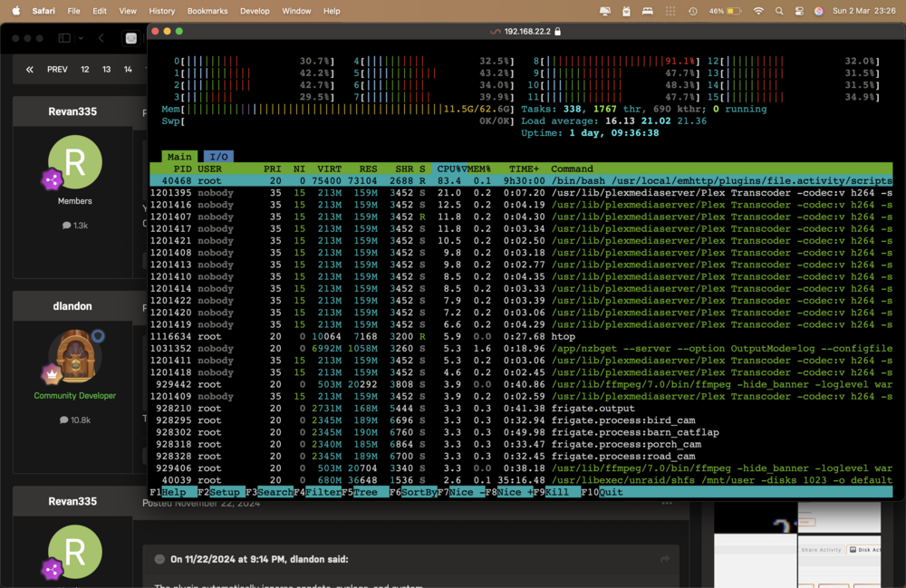Open the Window menu

point(296,11)
